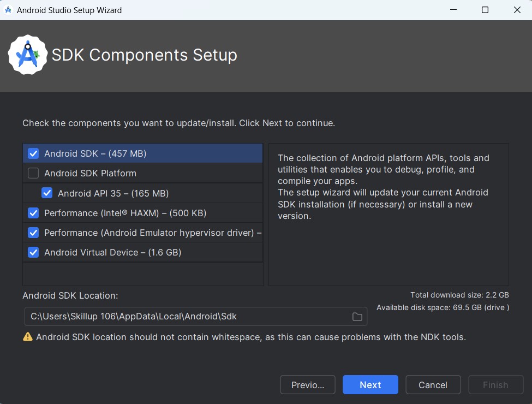Maximize the setup wizard window

(x=485, y=10)
